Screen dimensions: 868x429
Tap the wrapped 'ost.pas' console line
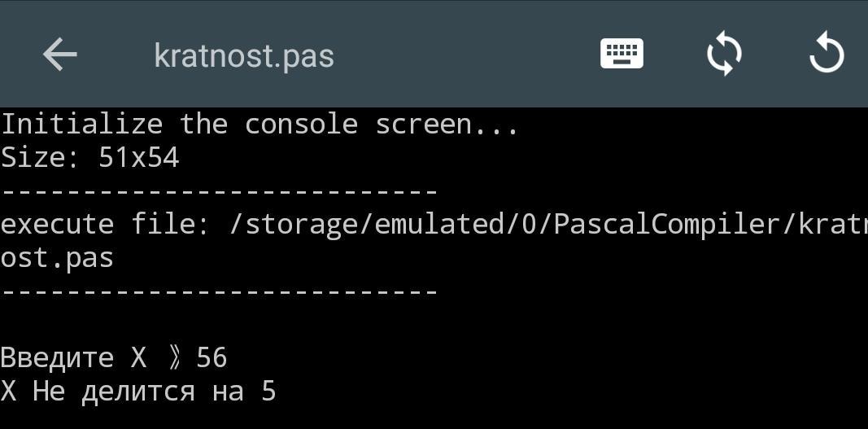pos(57,258)
